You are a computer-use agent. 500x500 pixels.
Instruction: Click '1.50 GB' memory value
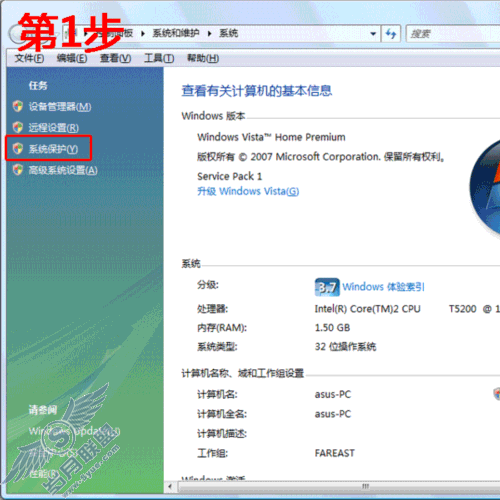pyautogui.click(x=332, y=328)
